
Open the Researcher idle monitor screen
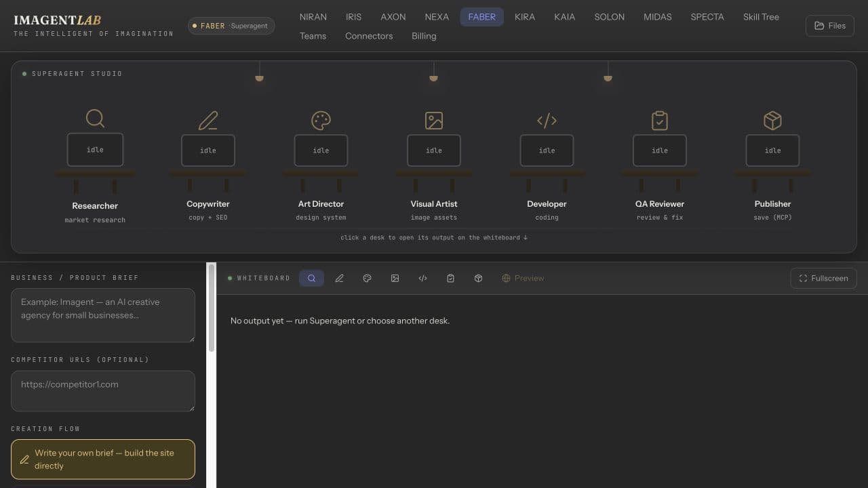tap(95, 150)
